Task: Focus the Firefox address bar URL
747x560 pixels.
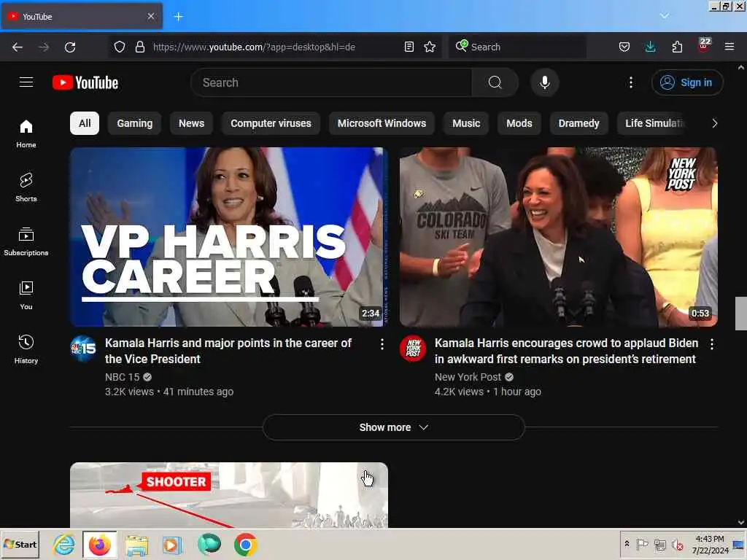Action: pyautogui.click(x=254, y=47)
